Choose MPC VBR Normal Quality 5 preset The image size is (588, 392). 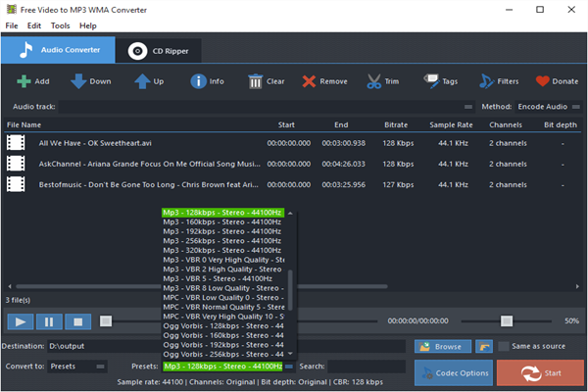click(222, 307)
